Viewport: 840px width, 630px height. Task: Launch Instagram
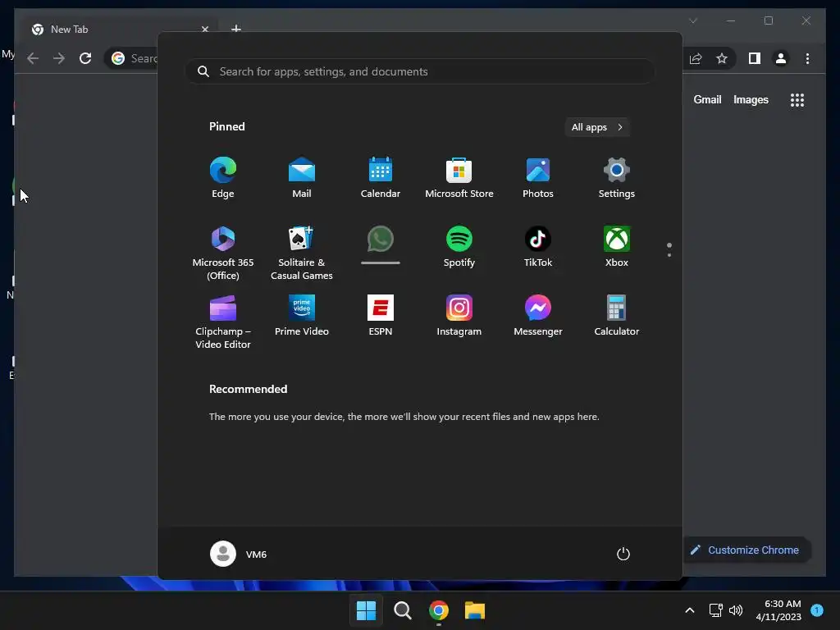[x=459, y=316]
